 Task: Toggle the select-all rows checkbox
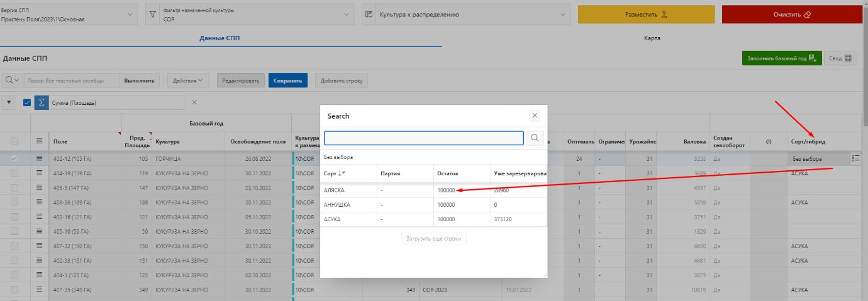14,141
